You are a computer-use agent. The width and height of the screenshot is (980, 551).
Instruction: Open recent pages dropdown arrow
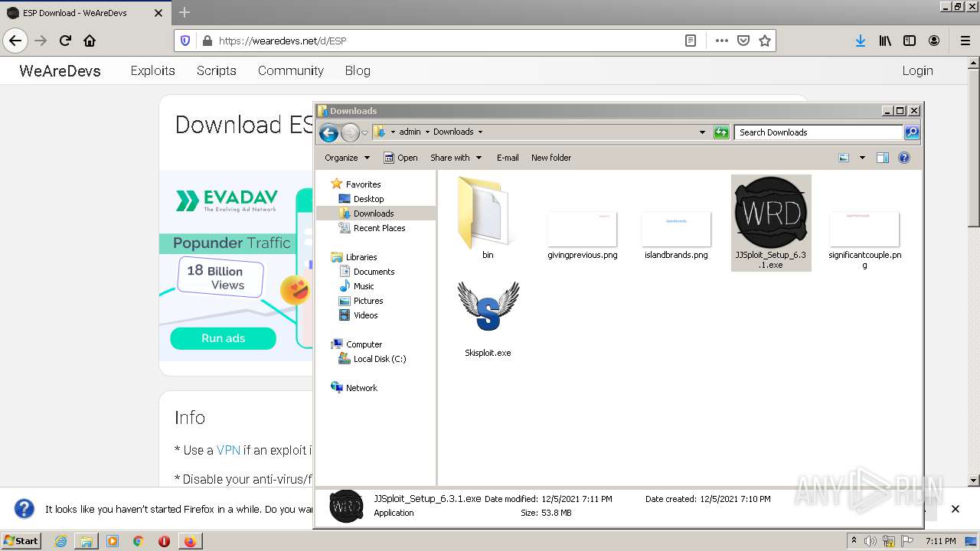pyautogui.click(x=365, y=132)
